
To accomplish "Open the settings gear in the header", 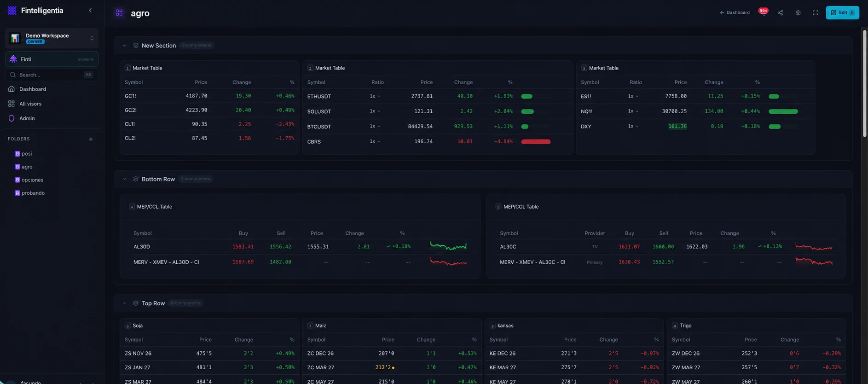I will point(798,13).
